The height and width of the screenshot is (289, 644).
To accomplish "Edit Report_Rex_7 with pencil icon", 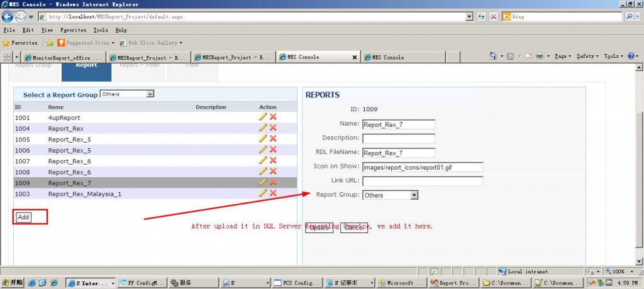I will coord(264,182).
